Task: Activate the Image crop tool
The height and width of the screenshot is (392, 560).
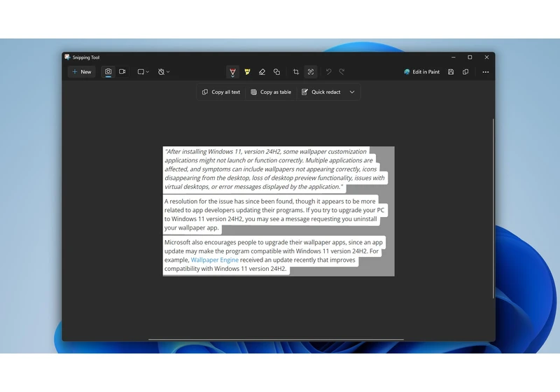Action: tap(295, 72)
